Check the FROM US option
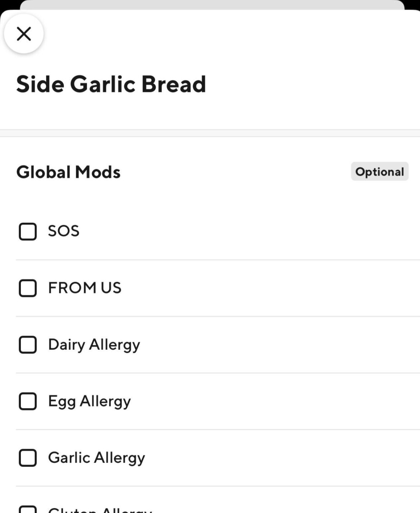The height and width of the screenshot is (513, 420). (x=28, y=288)
